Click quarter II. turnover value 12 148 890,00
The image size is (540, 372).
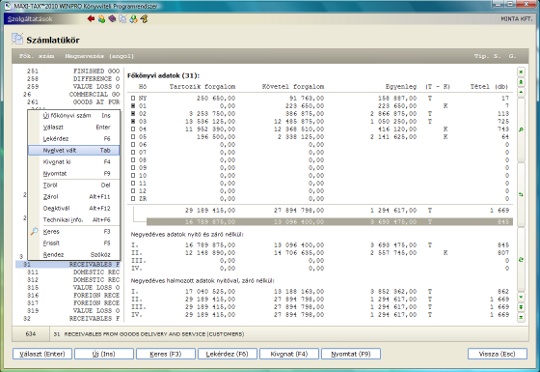(x=210, y=253)
